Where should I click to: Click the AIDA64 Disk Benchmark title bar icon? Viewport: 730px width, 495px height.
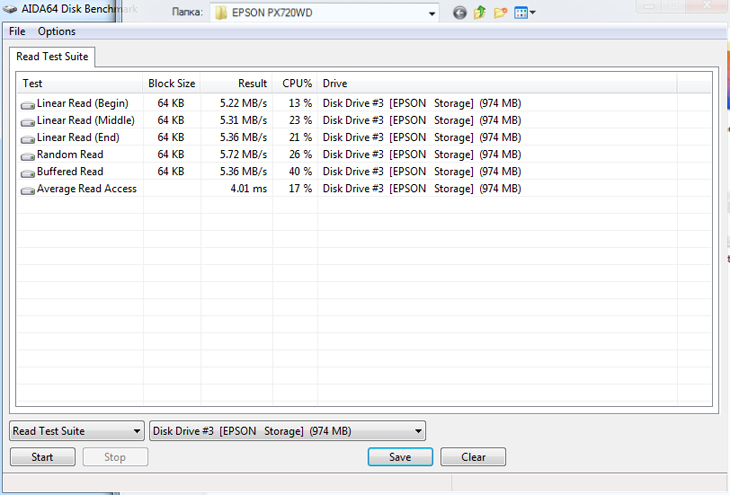pos(10,9)
